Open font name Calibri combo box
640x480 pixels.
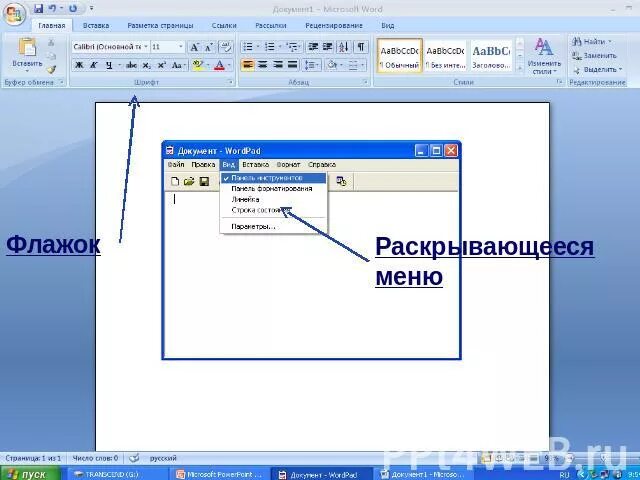[x=110, y=47]
